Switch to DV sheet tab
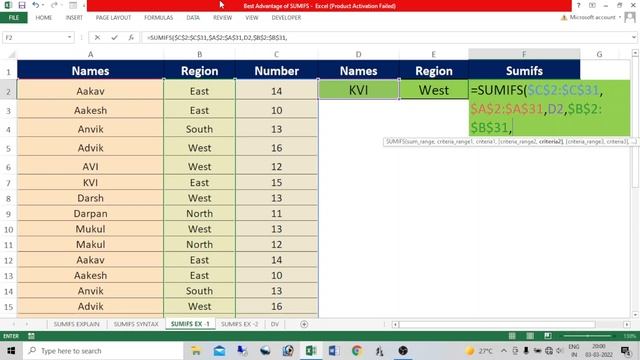Image resolution: width=640 pixels, height=360 pixels. point(275,324)
